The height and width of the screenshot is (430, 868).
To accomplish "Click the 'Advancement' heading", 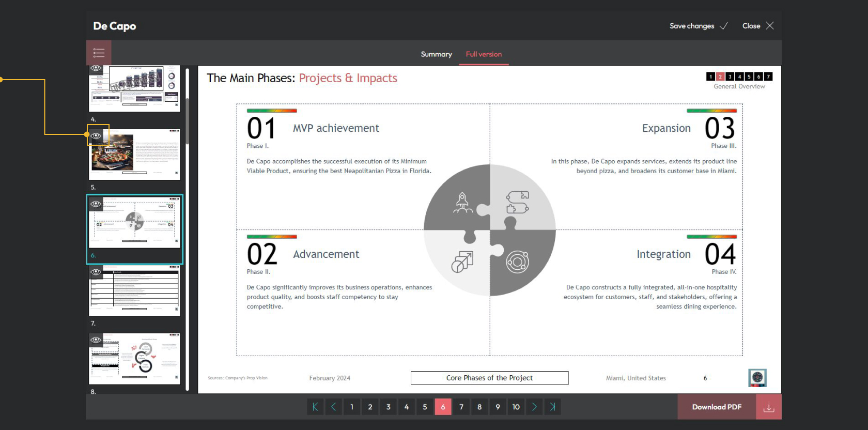I will 326,254.
